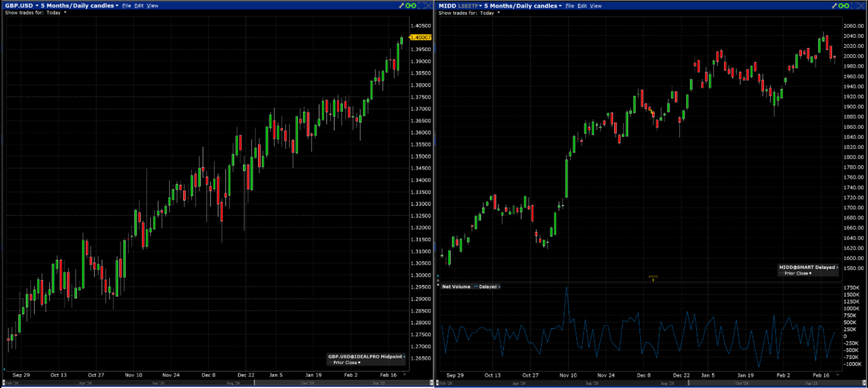
Task: Click the MIDD@SMART Delayed legend label
Action: pos(807,267)
